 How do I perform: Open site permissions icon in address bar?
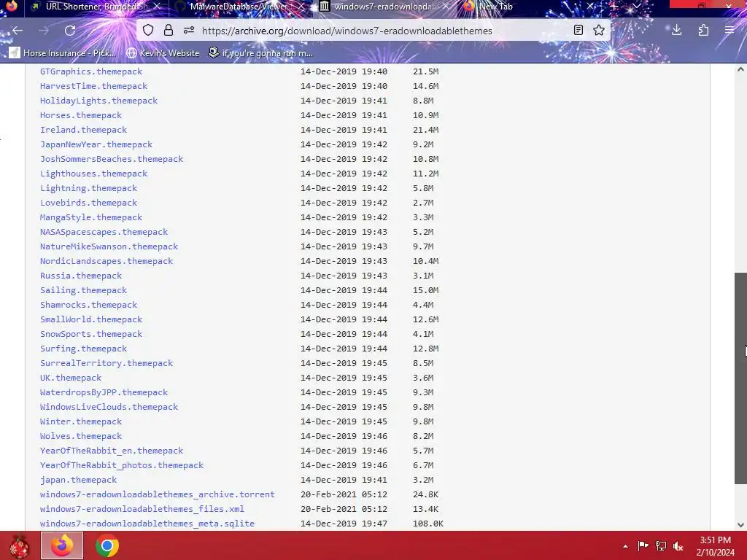pos(189,31)
